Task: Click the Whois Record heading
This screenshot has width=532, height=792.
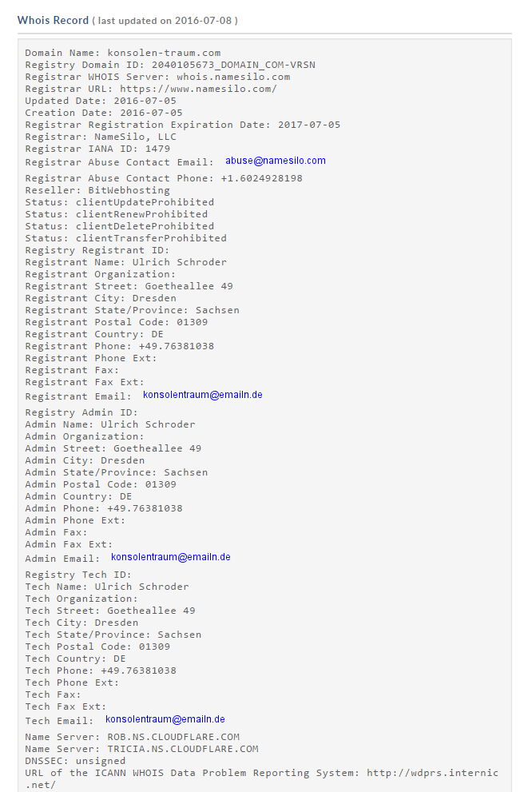Action: point(53,20)
